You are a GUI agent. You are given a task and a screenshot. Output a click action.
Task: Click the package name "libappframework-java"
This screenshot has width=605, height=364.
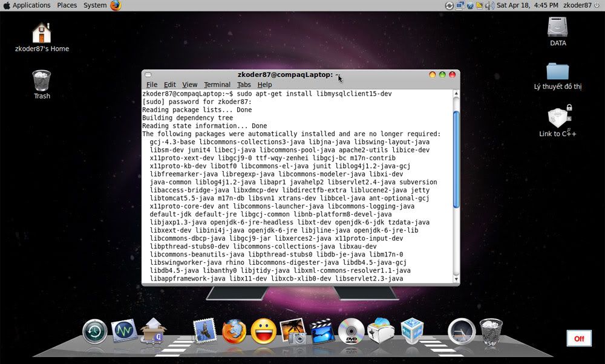click(188, 279)
